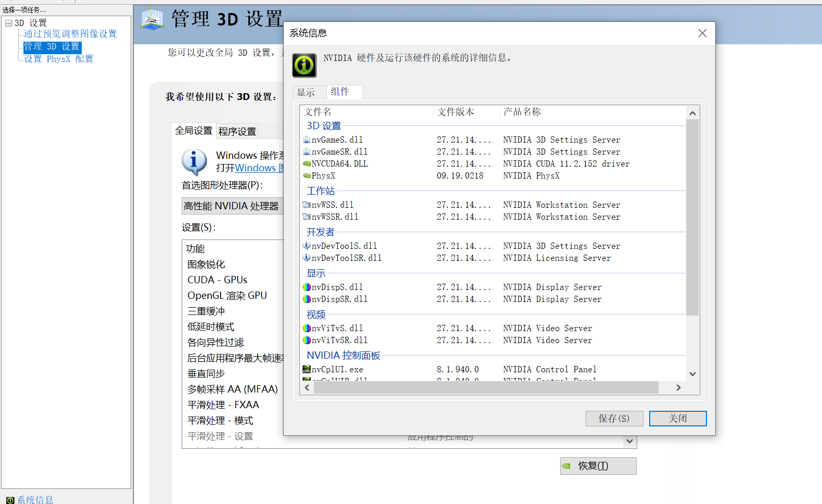Click the nvWSSR.dll file icon
Viewport: 822px width, 504px height.
pos(307,217)
